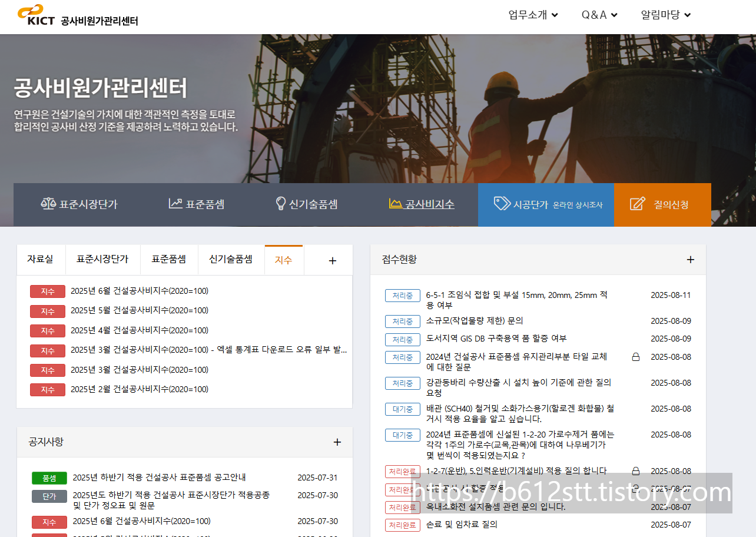
Task: Click the 접수현황 section title
Action: (x=399, y=260)
